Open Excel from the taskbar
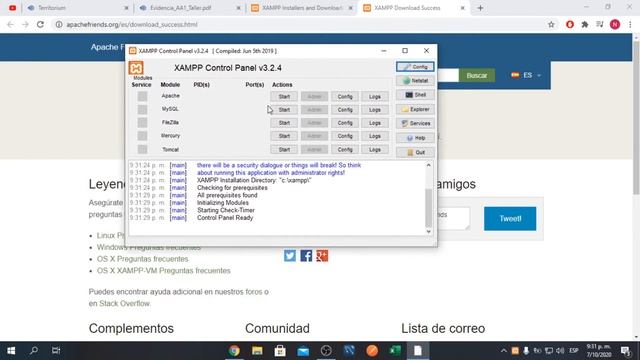 pyautogui.click(x=395, y=351)
